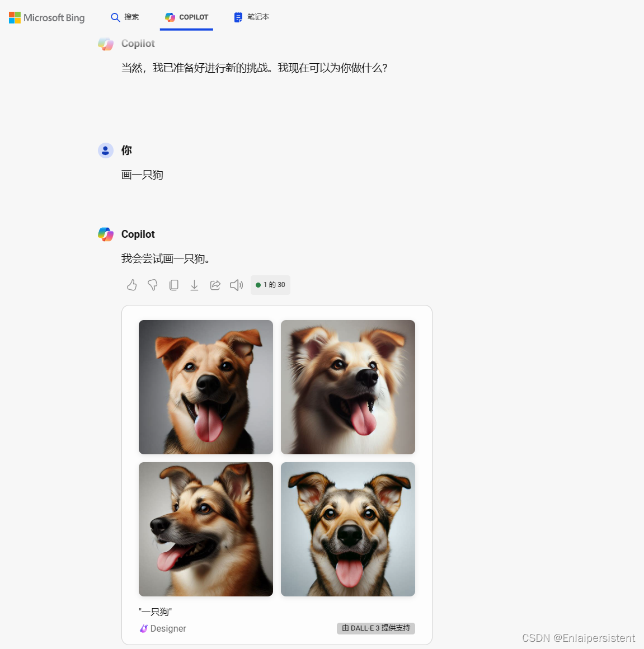Select the COPILOT tab

[186, 17]
